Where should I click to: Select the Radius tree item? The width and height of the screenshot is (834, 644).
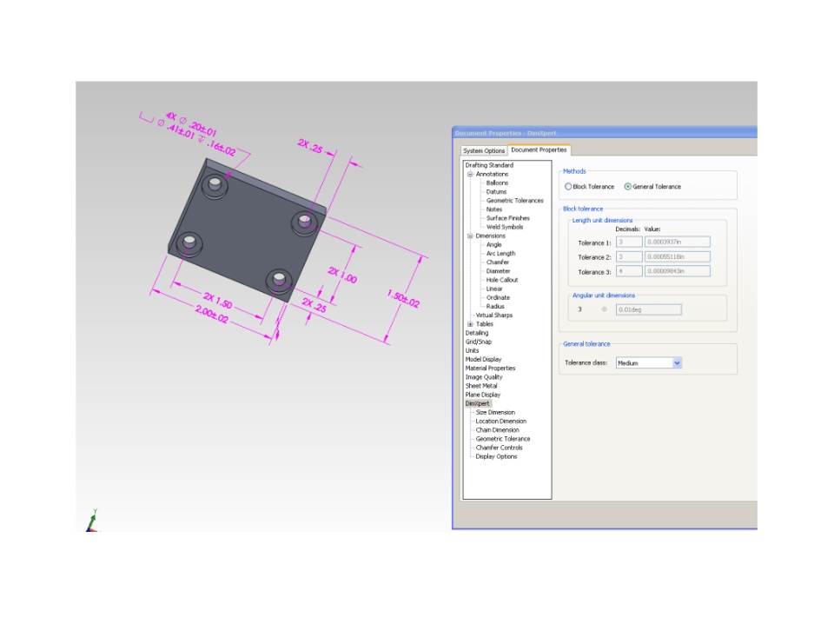495,307
